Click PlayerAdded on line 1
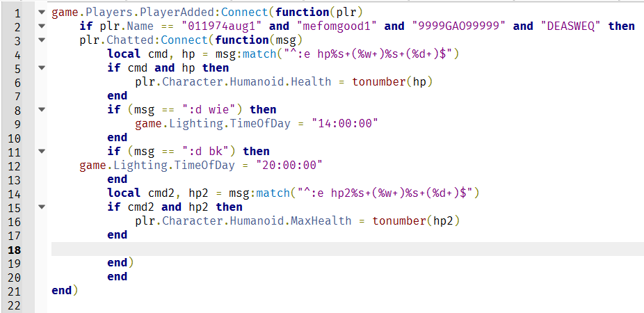 pyautogui.click(x=177, y=13)
